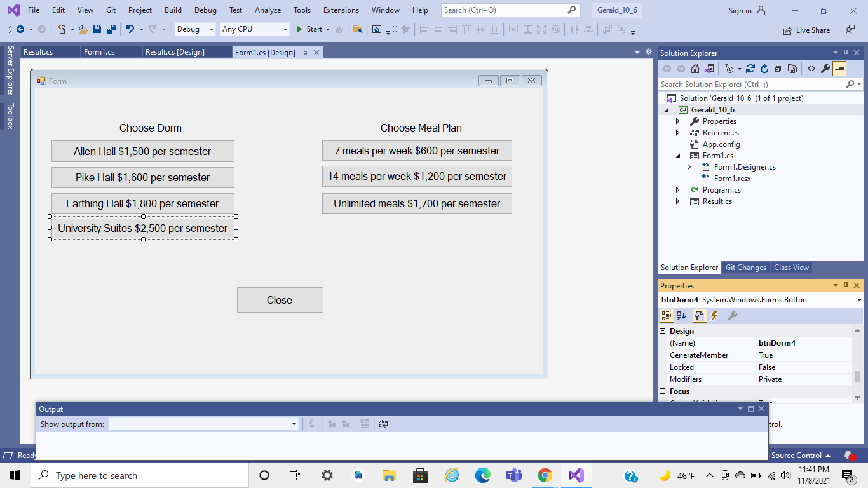Click Alphabetical sort icon in Properties panel
Screen dimensions: 868x488
point(681,316)
